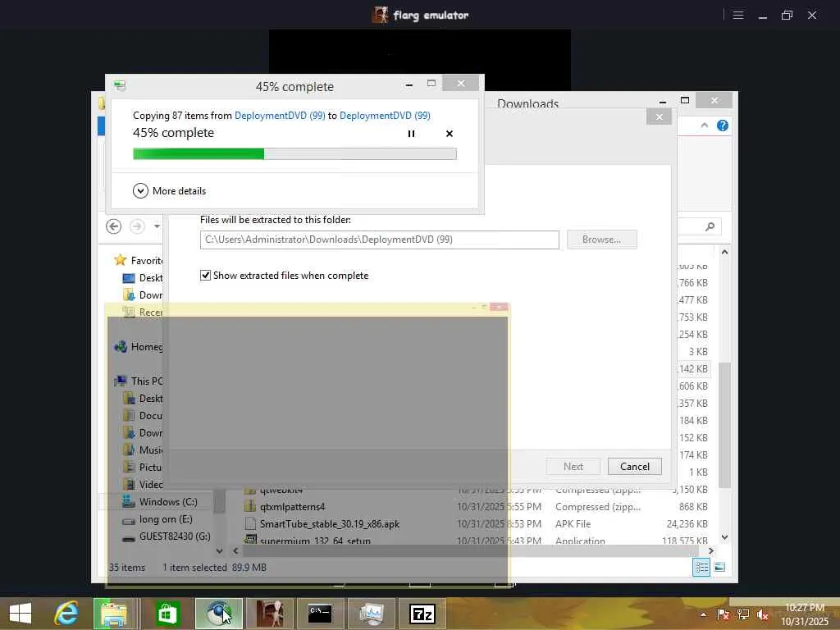Viewport: 840px width, 630px height.
Task: Open Music under This PC
Action: 143,450
